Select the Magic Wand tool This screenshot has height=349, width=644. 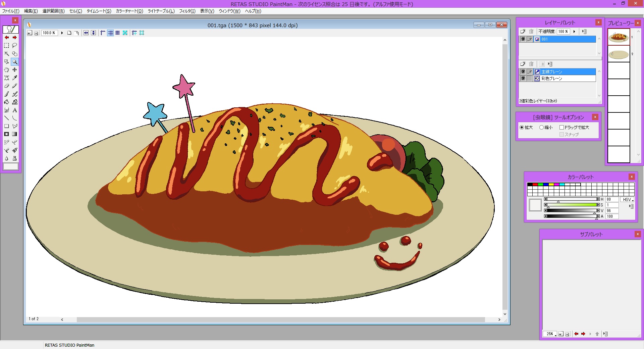coord(6,54)
